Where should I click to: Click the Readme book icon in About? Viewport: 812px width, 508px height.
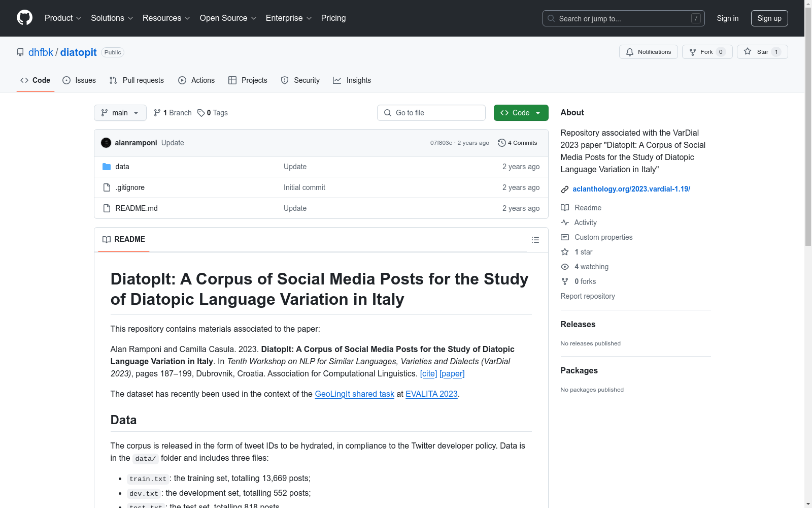[x=565, y=208]
